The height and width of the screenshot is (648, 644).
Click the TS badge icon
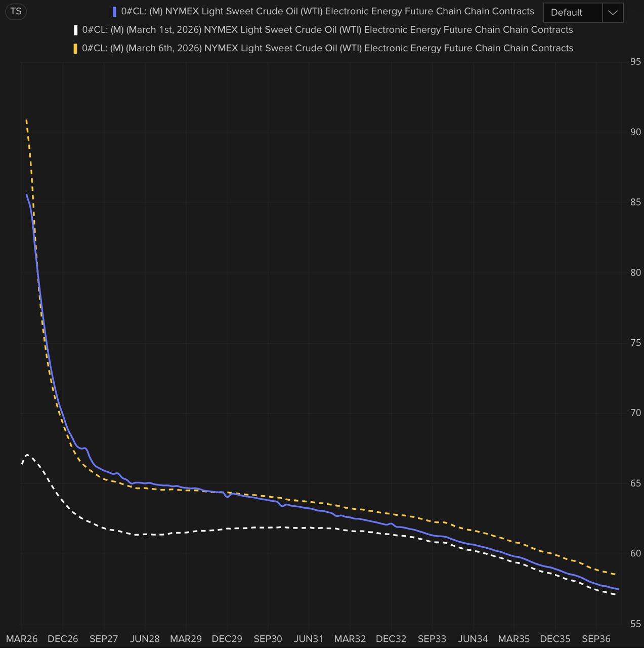16,11
